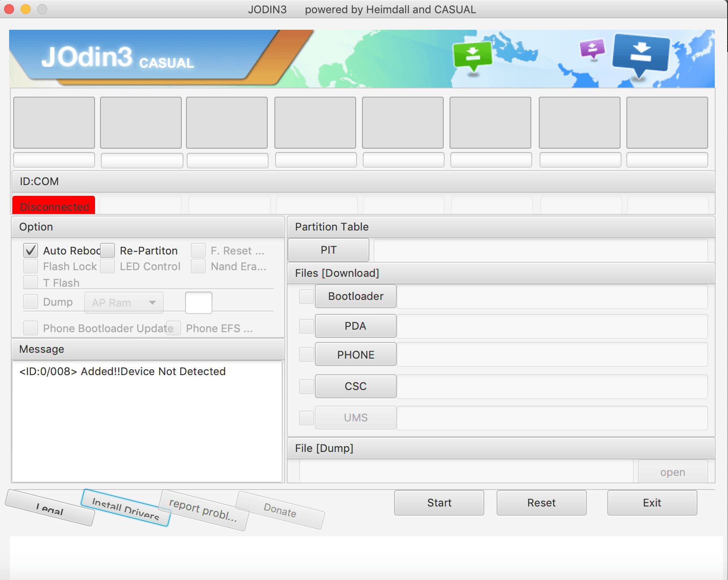The image size is (728, 580).
Task: Click the CSC file path field
Action: pyautogui.click(x=552, y=386)
